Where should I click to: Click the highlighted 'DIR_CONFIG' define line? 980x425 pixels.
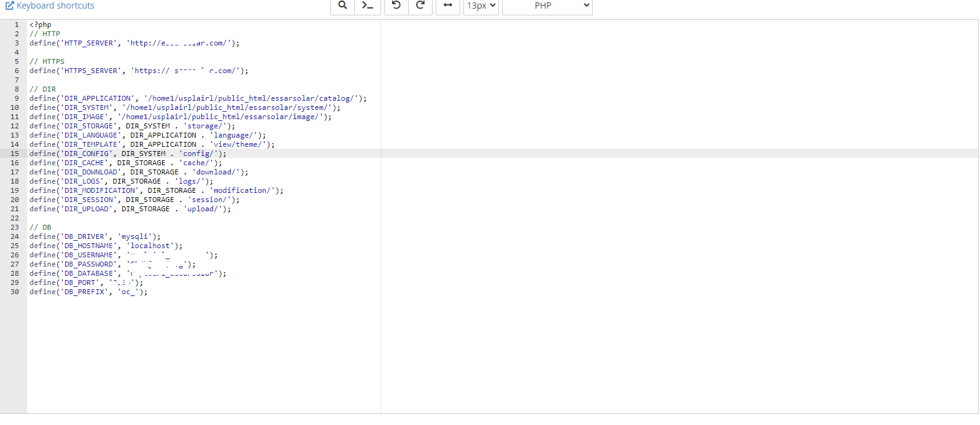coord(128,154)
